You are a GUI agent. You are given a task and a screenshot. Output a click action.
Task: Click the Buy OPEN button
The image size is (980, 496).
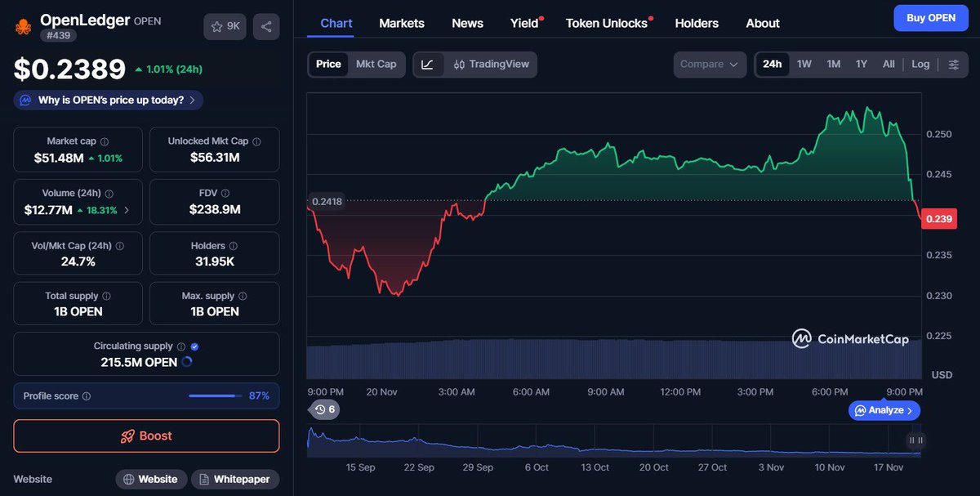[931, 18]
